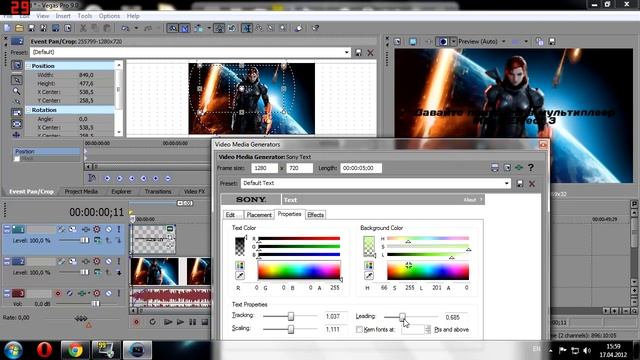Delete the text generator preset

(x=532, y=184)
